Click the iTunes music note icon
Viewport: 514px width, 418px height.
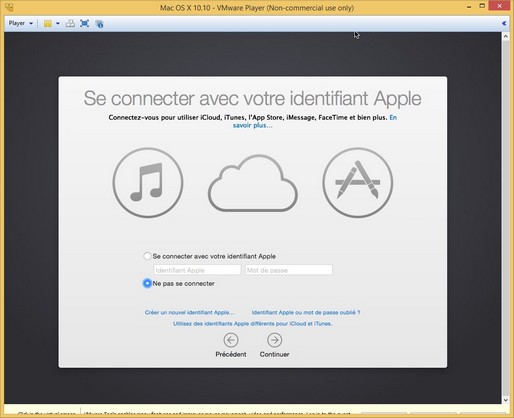[148, 183]
